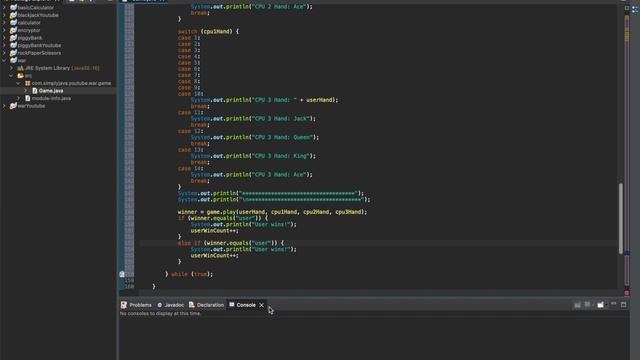Viewport: 640px width, 360px height.
Task: Click the piggyBankYoutube project icon
Action: click(x=13, y=45)
